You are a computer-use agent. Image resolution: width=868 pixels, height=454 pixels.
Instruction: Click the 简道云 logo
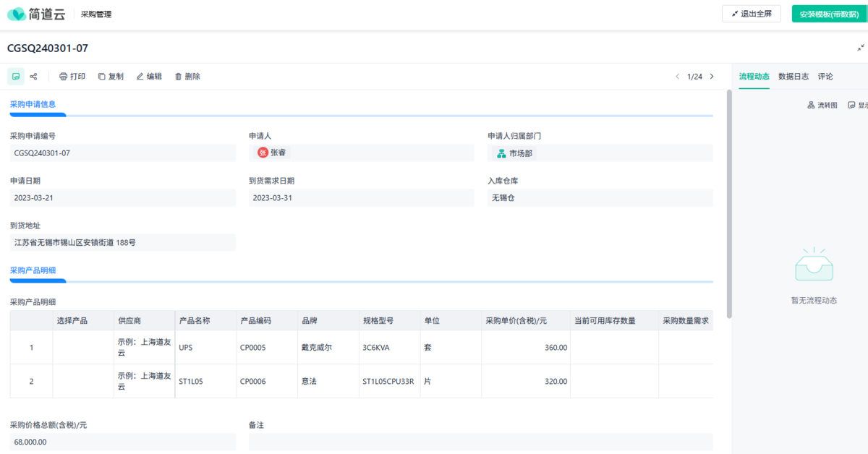click(36, 14)
